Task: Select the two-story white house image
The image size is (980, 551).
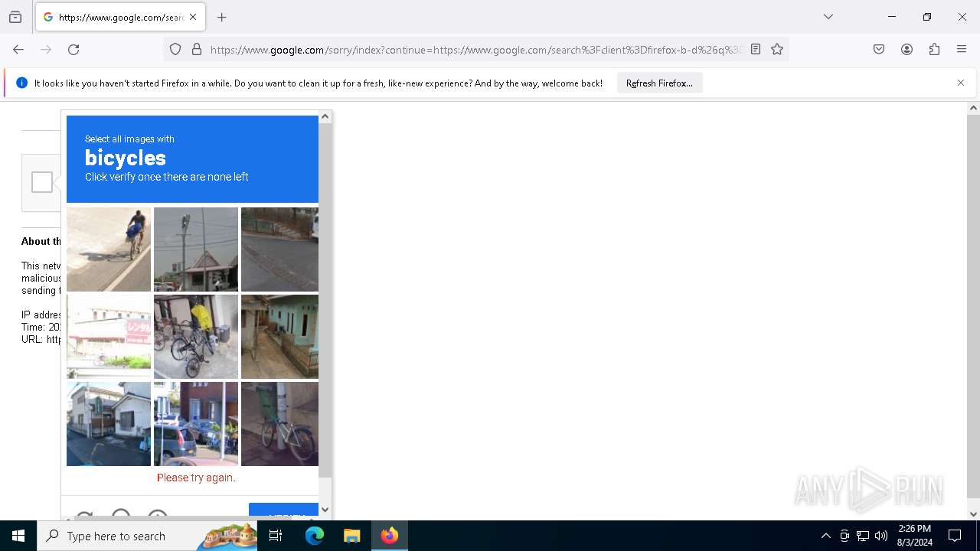Action: pos(109,424)
